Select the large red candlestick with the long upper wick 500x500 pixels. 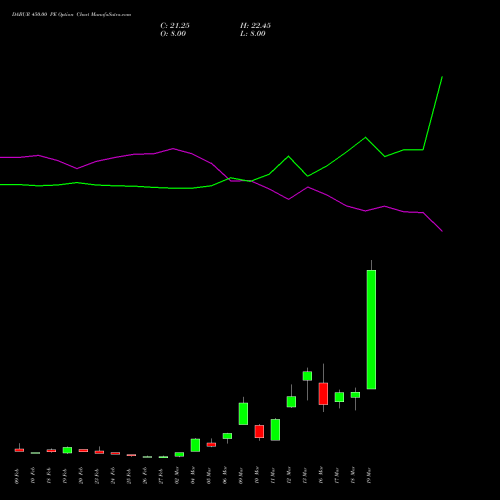[323, 393]
